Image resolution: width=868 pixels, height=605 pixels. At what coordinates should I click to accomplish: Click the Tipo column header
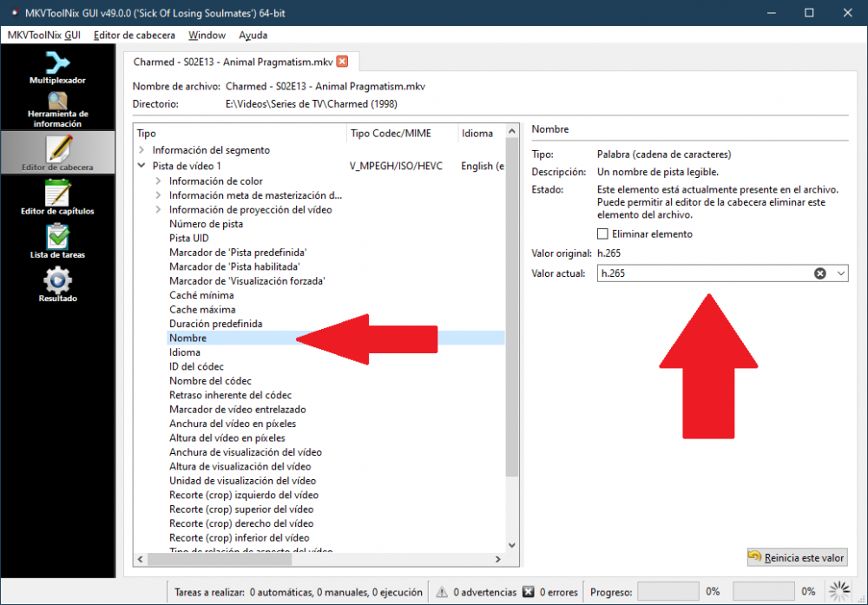tap(240, 133)
